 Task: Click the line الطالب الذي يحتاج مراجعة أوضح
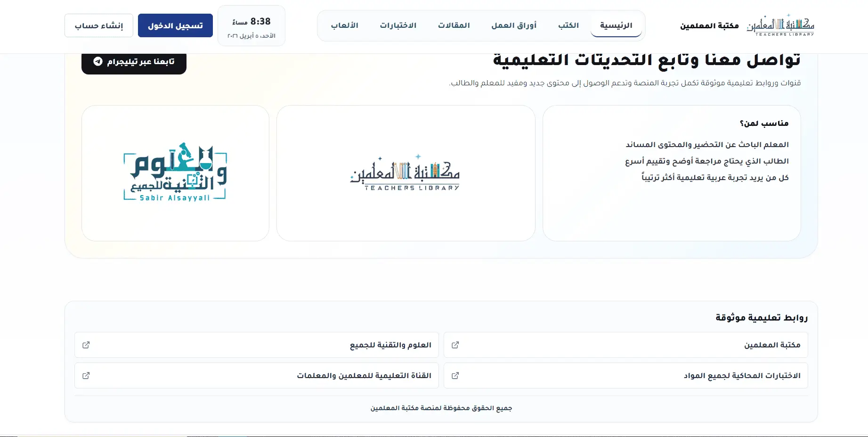[707, 161]
